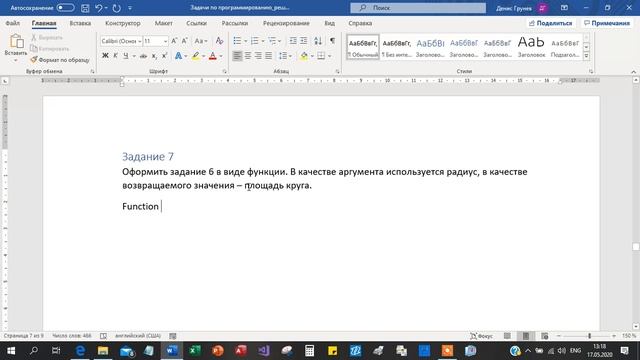Image resolution: width=640 pixels, height=360 pixels.
Task: Collapse the ribbon with chevron
Action: click(x=633, y=71)
